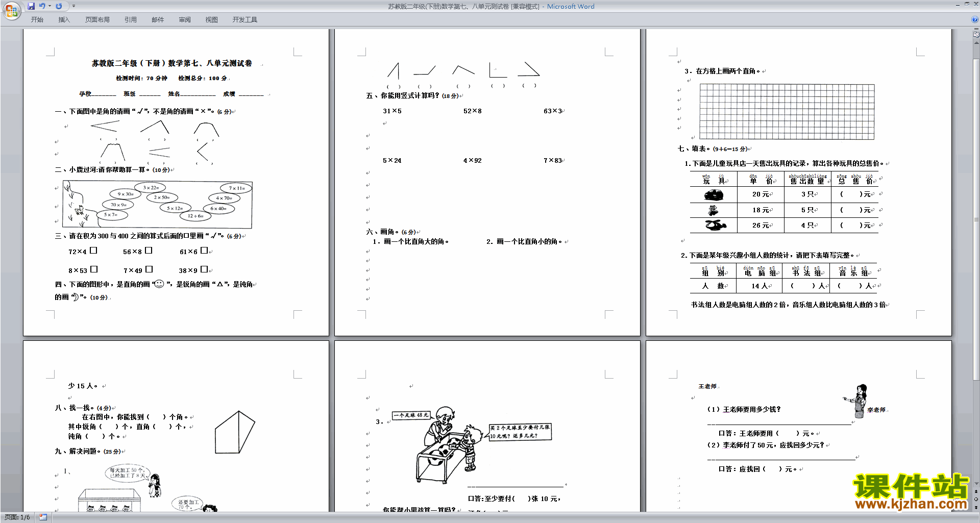Click the Next Page double-arrow button
The image size is (980, 523).
[976, 507]
